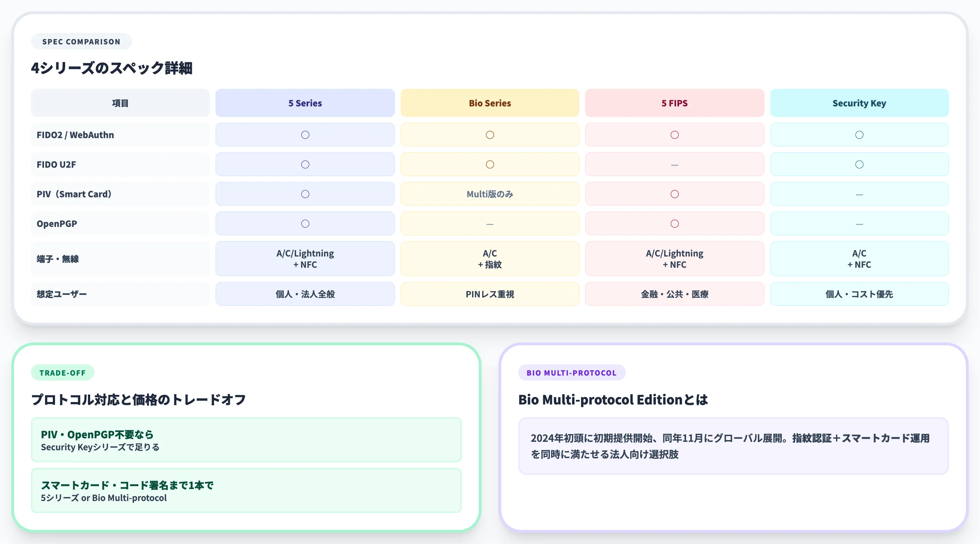Click the FIDO2 / WebAuthn row label
The height and width of the screenshot is (544, 980).
(x=120, y=135)
